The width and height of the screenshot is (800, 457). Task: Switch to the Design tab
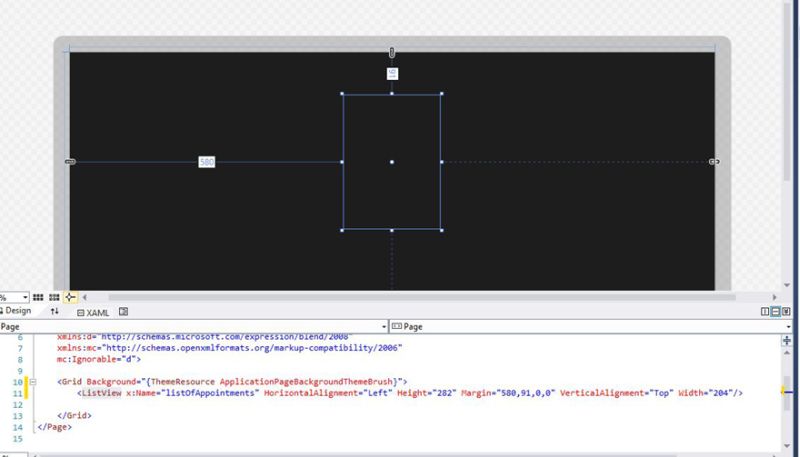click(16, 311)
